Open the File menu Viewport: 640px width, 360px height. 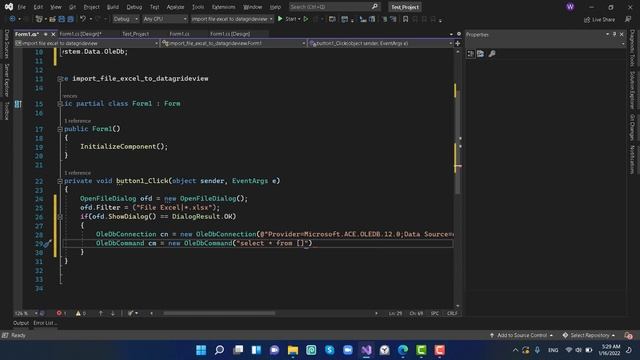21,7
